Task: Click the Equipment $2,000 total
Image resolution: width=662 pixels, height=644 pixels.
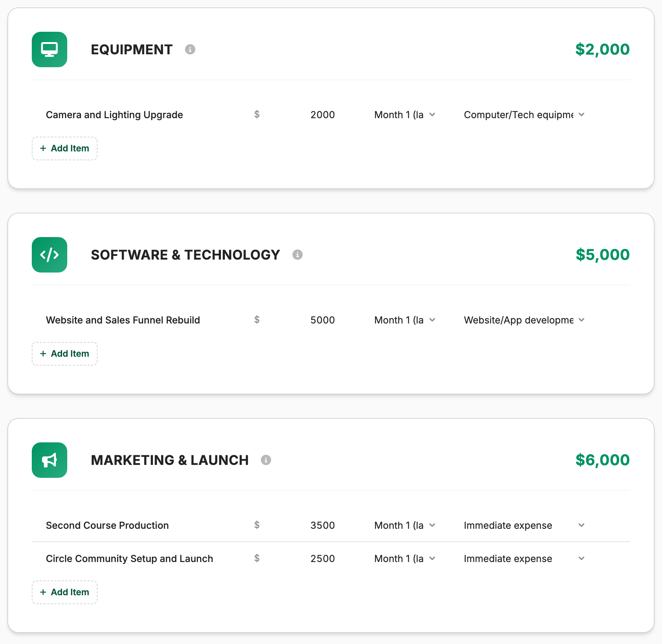Action: pos(603,49)
